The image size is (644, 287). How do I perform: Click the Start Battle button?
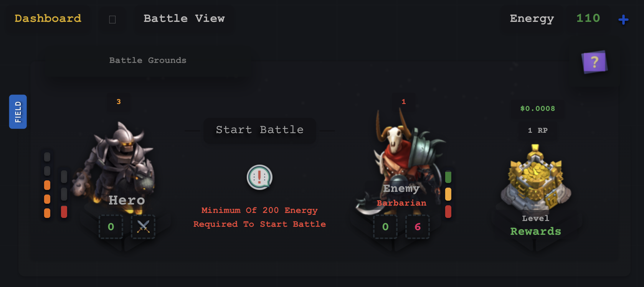pos(260,130)
